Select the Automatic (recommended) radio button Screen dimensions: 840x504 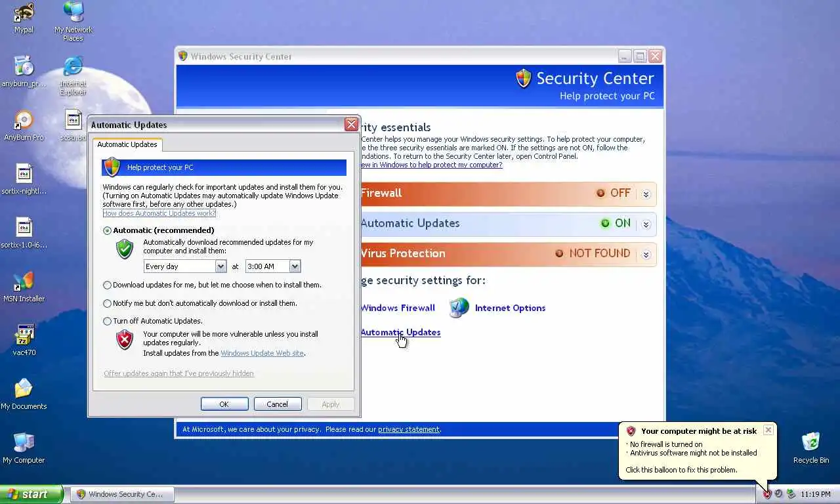pos(108,230)
